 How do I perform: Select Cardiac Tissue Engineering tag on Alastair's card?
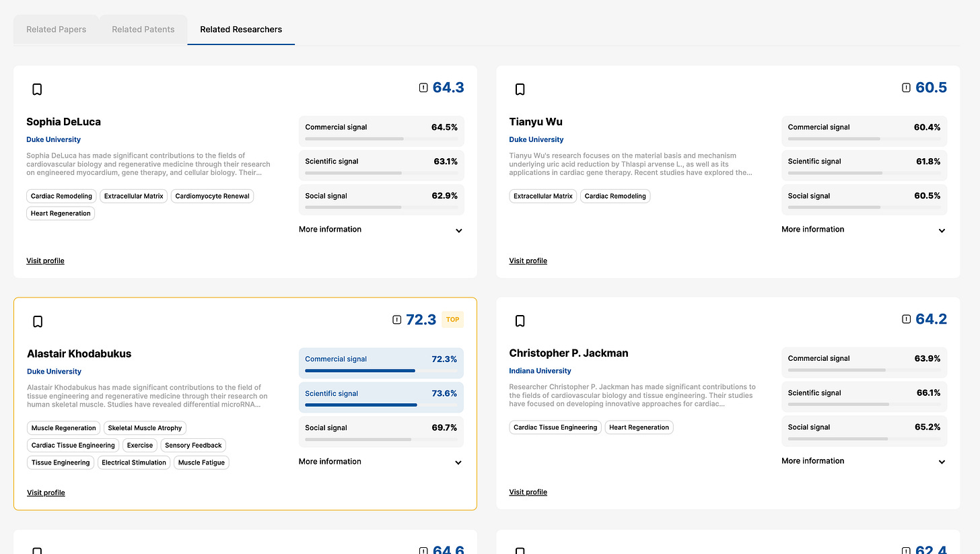(73, 446)
